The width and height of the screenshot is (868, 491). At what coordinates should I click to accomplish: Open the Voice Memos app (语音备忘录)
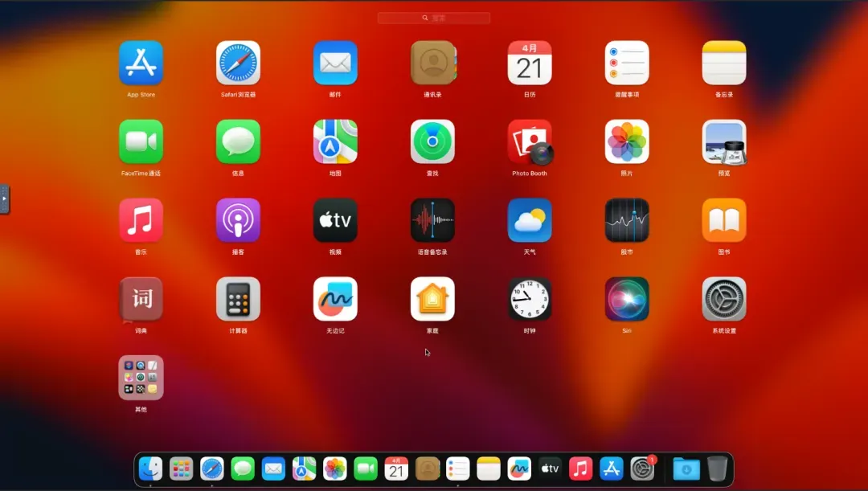[x=432, y=220]
